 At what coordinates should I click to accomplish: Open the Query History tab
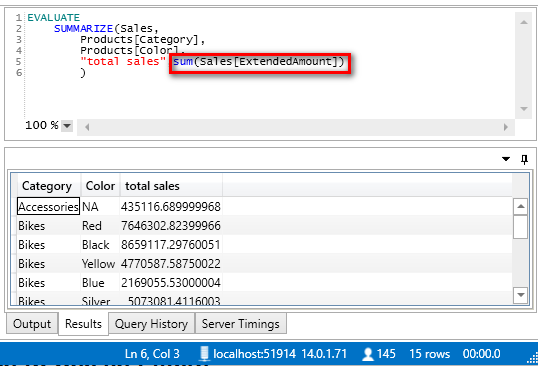point(151,323)
